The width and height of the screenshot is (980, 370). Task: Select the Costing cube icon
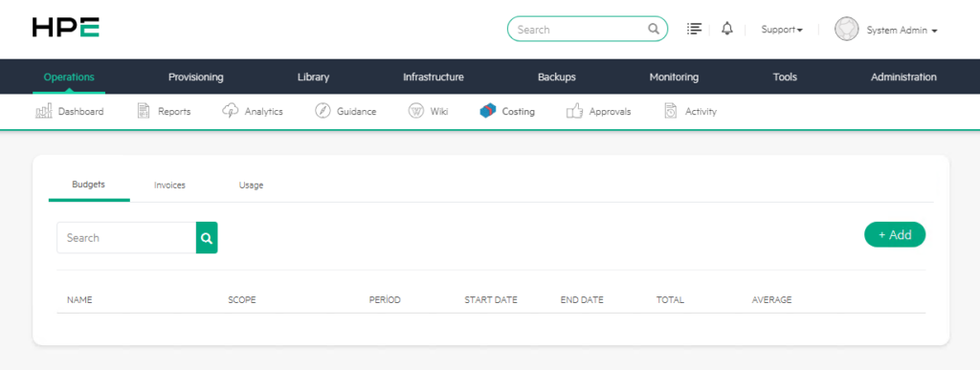(x=488, y=112)
